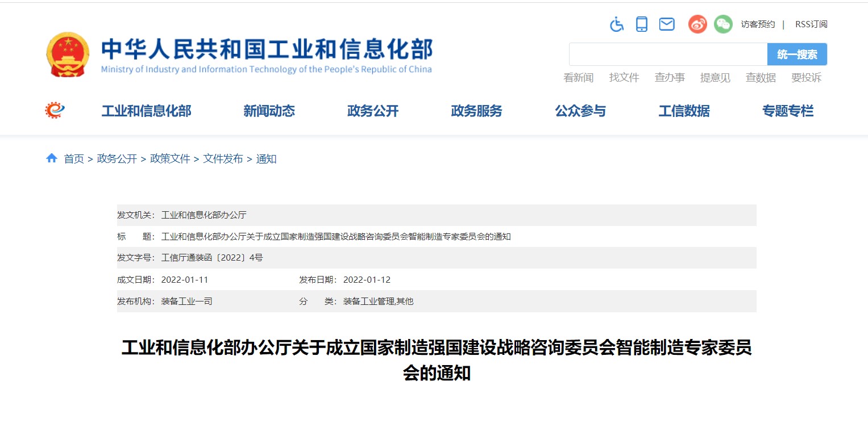Select 找文件 quick link

[x=624, y=78]
